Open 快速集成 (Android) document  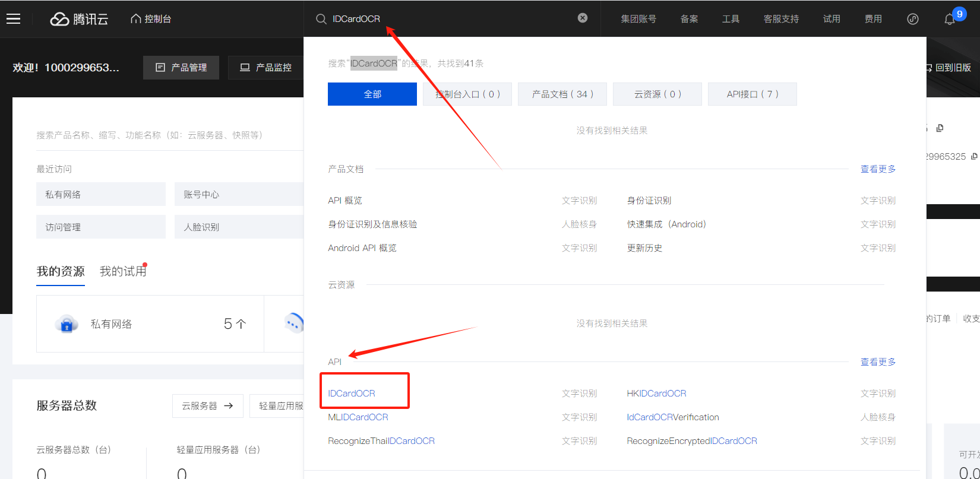pyautogui.click(x=666, y=224)
